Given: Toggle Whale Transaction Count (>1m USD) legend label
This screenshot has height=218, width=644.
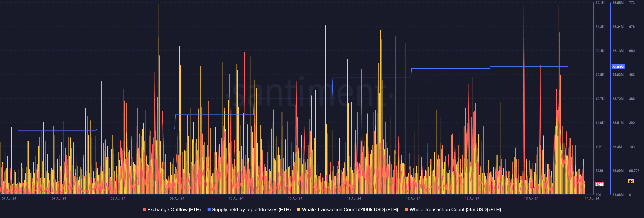Looking at the screenshot, I should click(455, 210).
